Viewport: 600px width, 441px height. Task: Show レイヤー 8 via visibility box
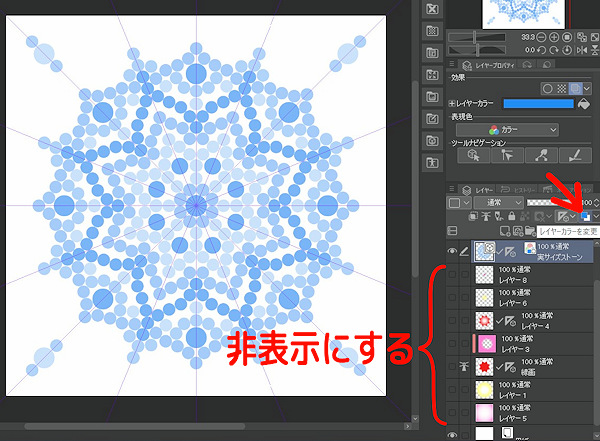[x=452, y=274]
